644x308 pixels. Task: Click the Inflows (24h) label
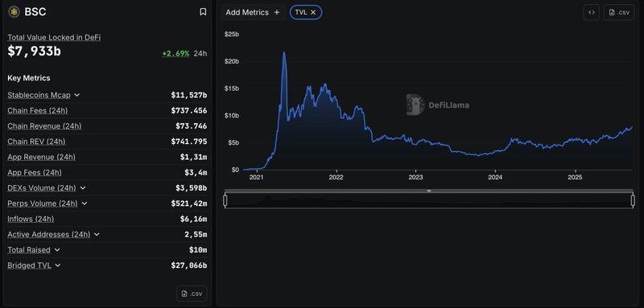(31, 219)
